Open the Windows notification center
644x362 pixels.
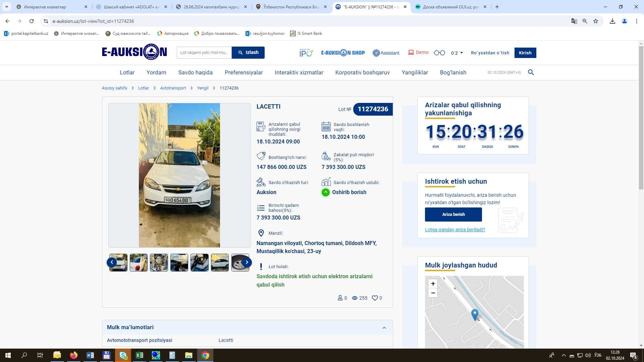634,355
